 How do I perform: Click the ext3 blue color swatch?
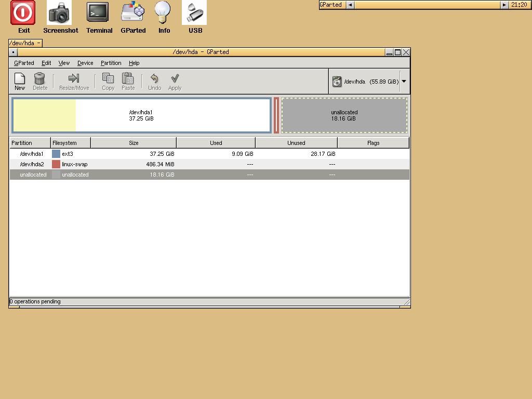[56, 154]
